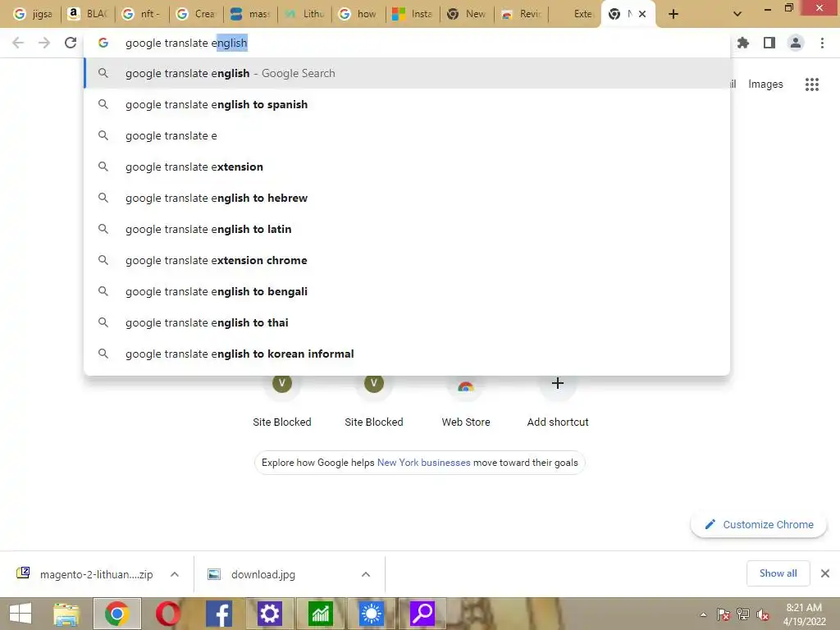840x630 pixels.
Task: Open the Extensions puzzle icon
Action: (x=743, y=43)
